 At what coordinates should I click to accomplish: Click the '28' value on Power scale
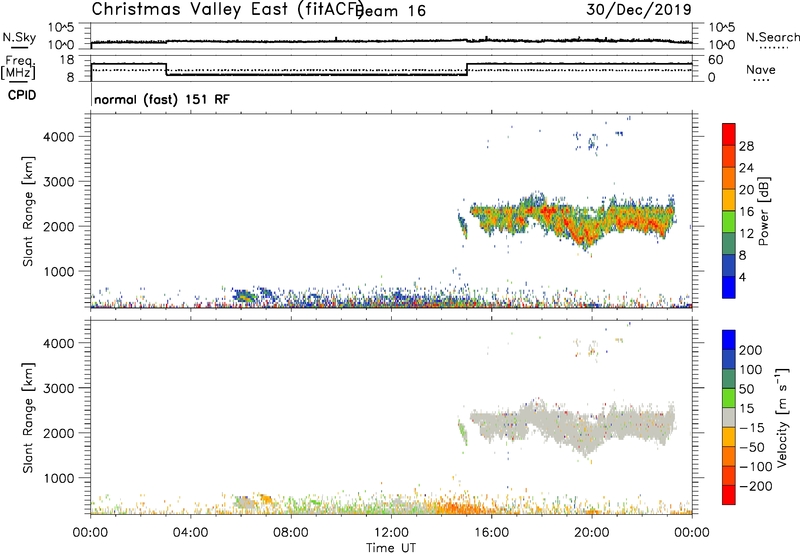tap(746, 146)
